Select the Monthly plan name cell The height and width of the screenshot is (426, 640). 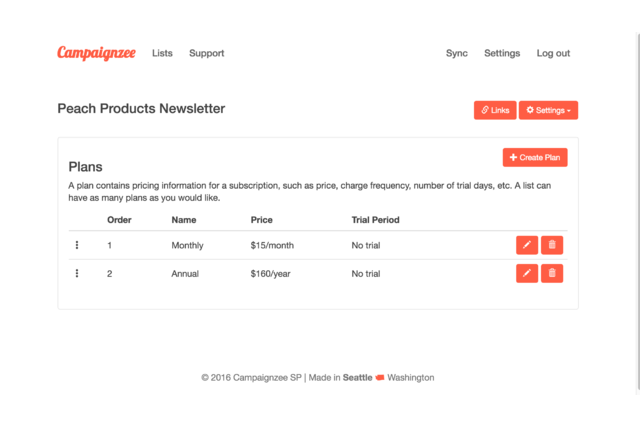point(187,245)
